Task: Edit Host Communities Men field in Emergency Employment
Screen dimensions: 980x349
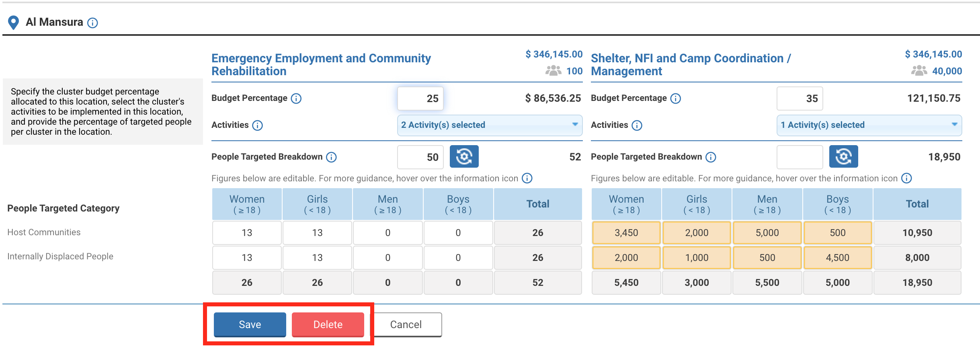Action: click(x=387, y=233)
